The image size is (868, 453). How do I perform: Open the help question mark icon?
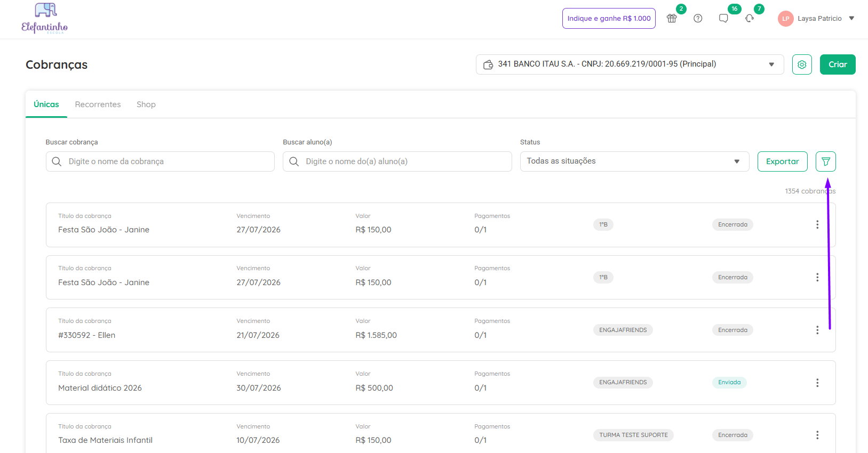(698, 18)
